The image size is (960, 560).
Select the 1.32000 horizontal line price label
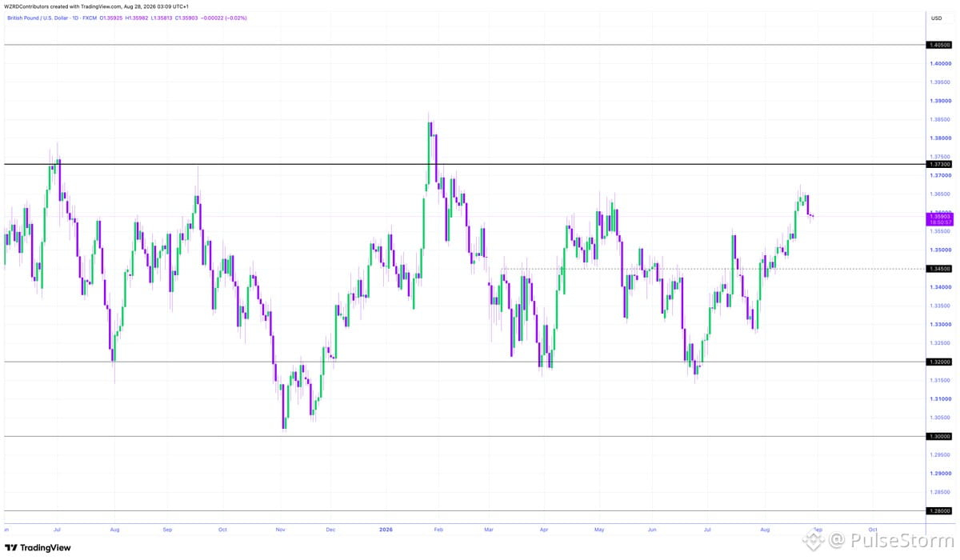(x=939, y=362)
